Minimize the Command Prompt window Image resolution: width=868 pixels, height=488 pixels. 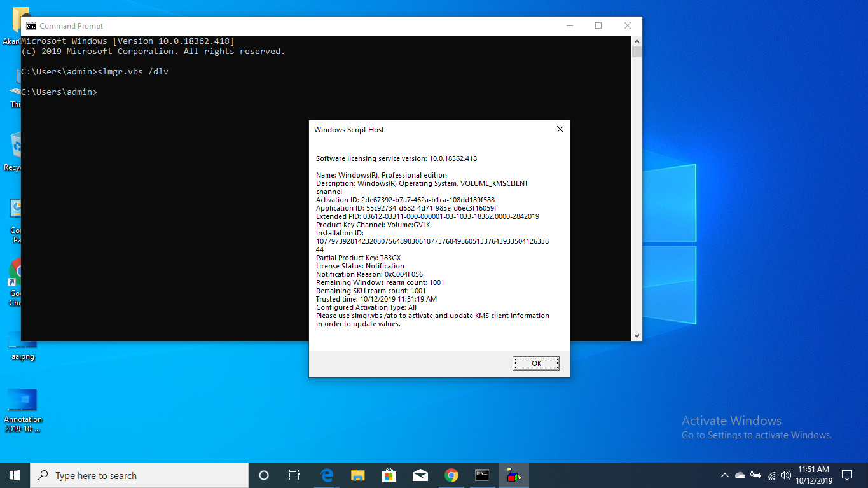(x=569, y=26)
